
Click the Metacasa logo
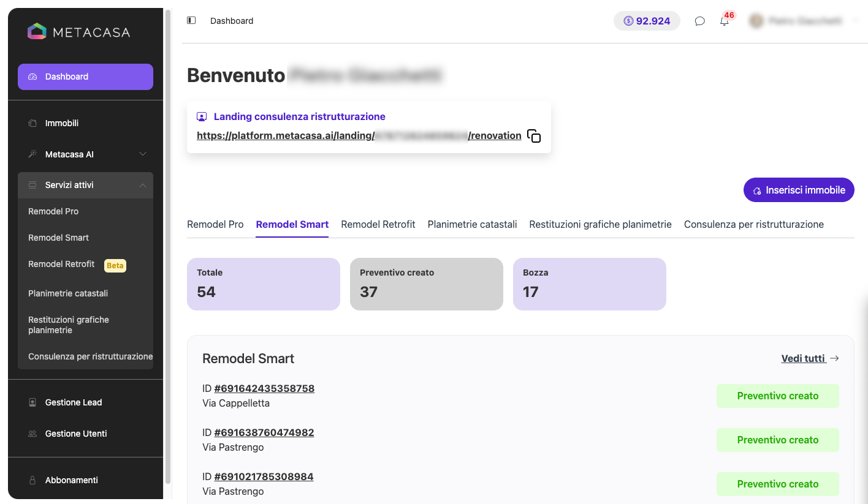click(x=79, y=32)
